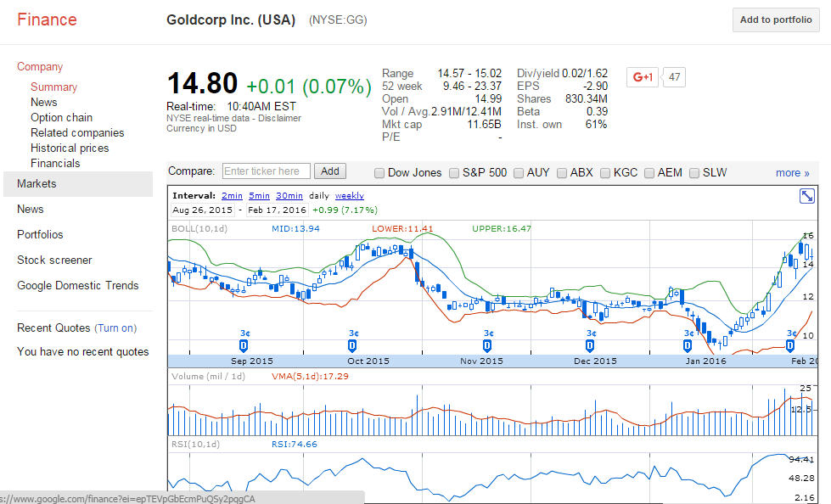Switch chart interval to 2min

(x=232, y=195)
